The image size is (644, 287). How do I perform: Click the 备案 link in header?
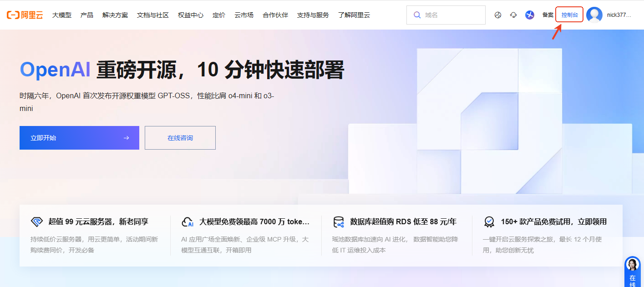(x=548, y=15)
